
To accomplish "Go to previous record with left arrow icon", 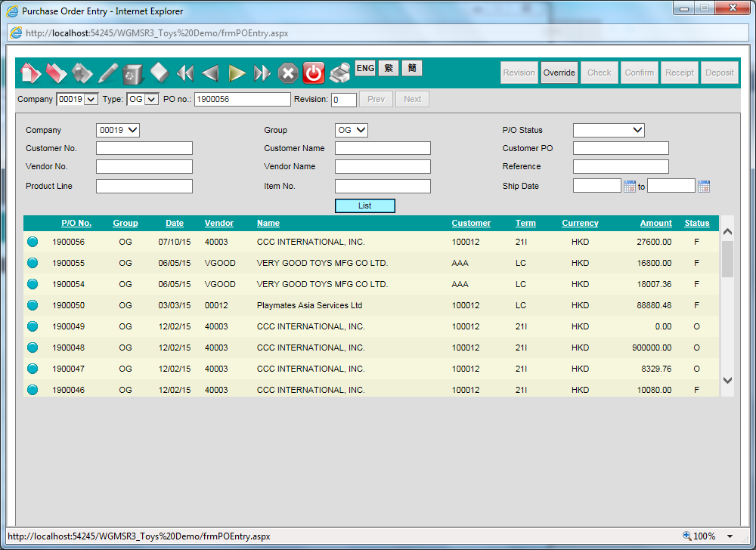I will coord(211,73).
